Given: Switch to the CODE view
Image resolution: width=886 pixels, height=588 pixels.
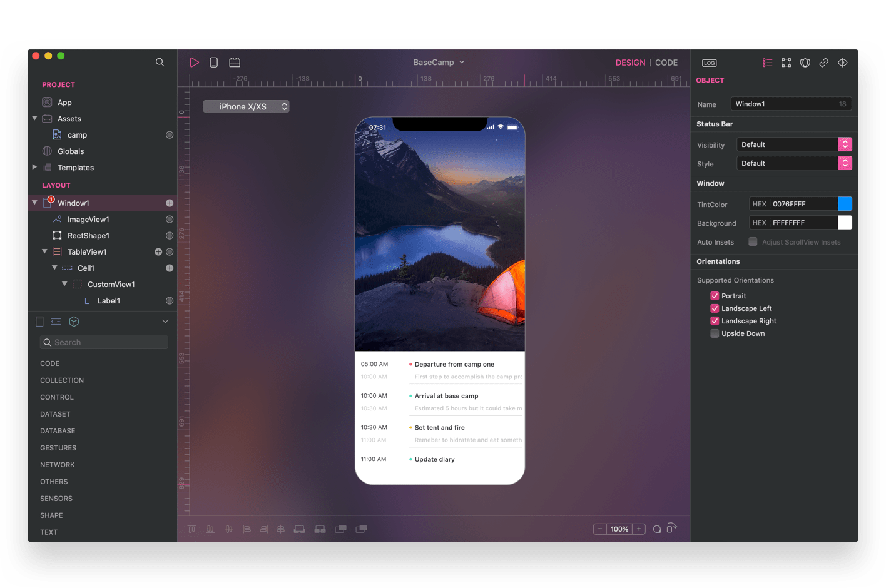Looking at the screenshot, I should click(x=666, y=63).
